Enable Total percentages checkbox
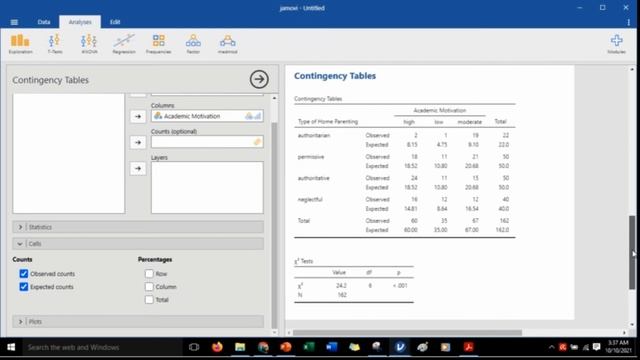This screenshot has width=640, height=360. [149, 300]
